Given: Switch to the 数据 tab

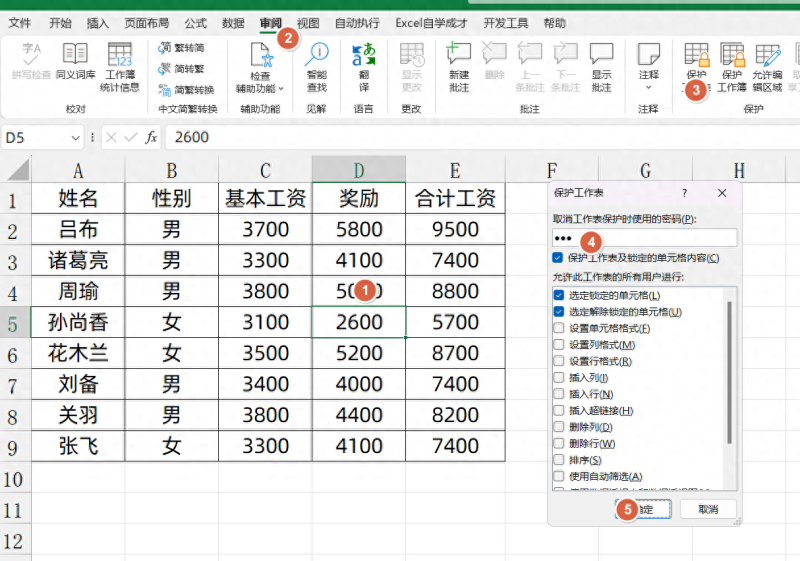Looking at the screenshot, I should pos(233,23).
